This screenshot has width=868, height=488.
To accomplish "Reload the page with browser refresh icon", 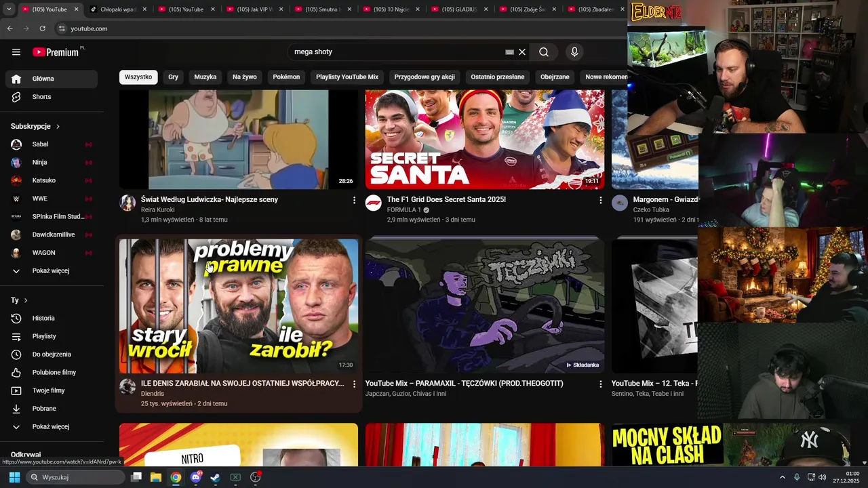I will coord(42,28).
